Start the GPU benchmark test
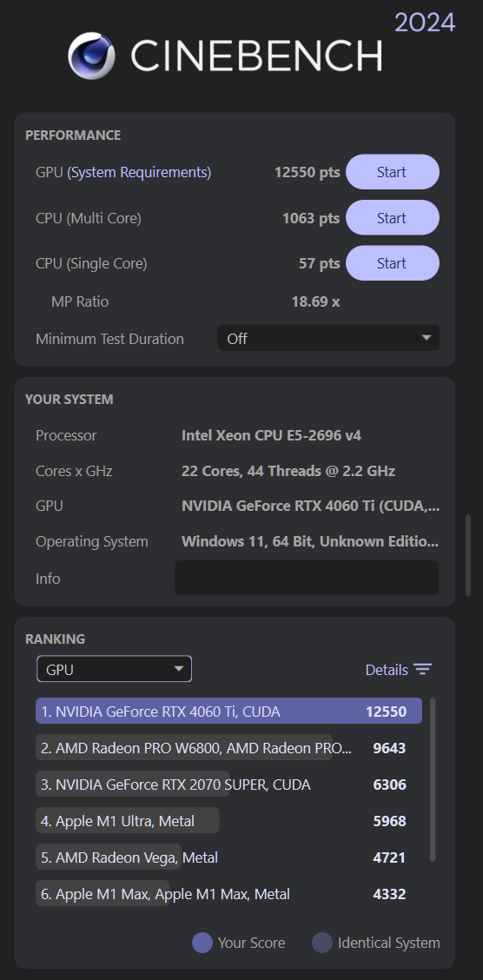 click(x=393, y=172)
